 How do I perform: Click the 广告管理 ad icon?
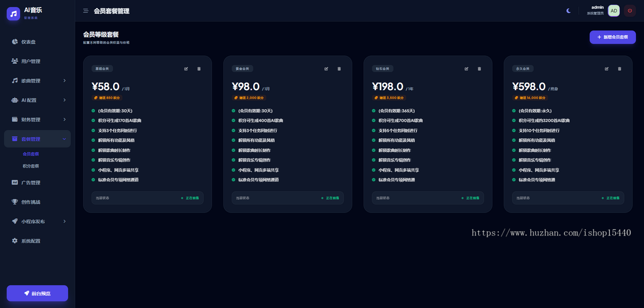pyautogui.click(x=15, y=182)
